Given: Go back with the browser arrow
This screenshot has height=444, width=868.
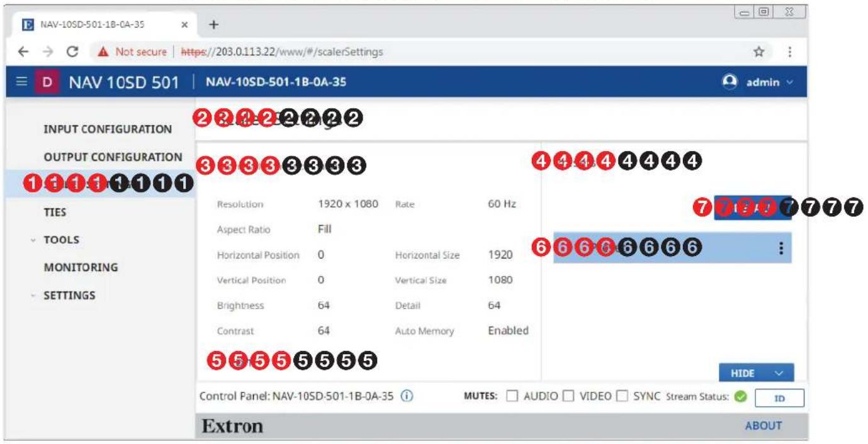Looking at the screenshot, I should 23,52.
